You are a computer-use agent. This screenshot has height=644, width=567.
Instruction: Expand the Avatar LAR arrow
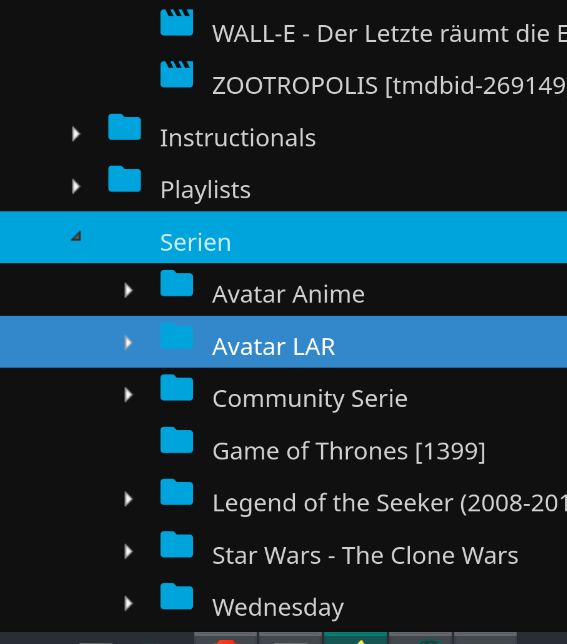(x=128, y=343)
